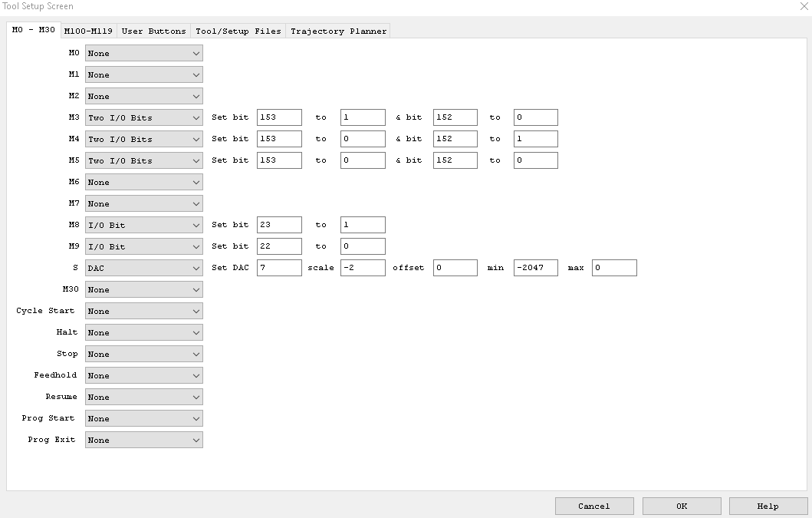
Task: Open the Cycle Start action dropdown
Action: [143, 312]
